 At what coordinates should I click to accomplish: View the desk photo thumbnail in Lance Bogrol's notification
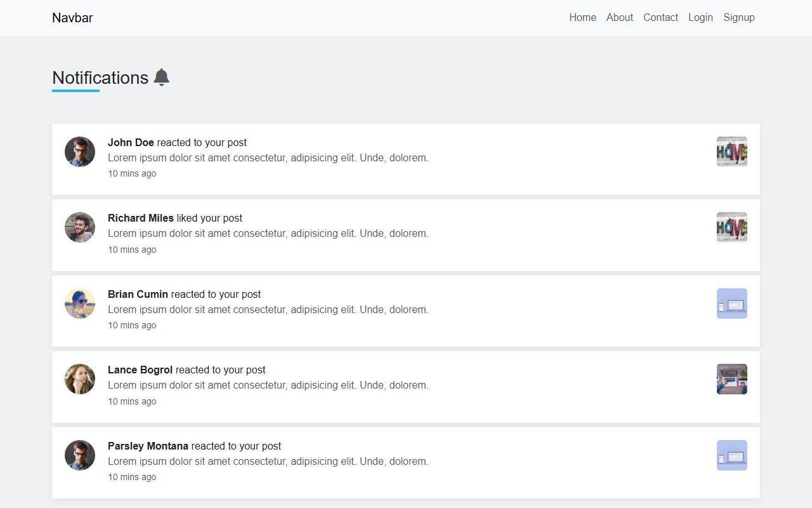pyautogui.click(x=731, y=378)
